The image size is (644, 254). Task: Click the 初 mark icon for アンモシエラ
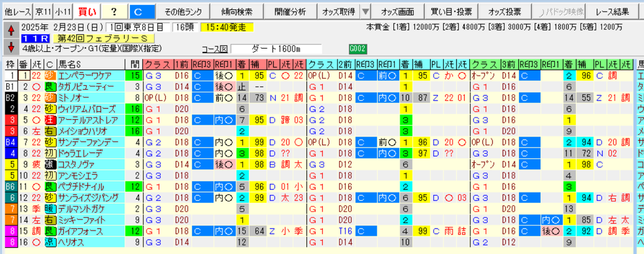tap(50, 176)
